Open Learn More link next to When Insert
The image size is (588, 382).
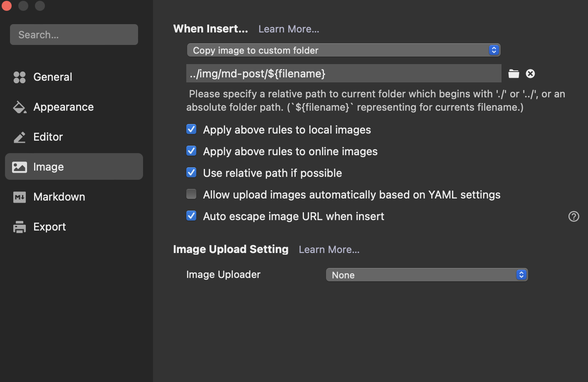click(x=289, y=29)
